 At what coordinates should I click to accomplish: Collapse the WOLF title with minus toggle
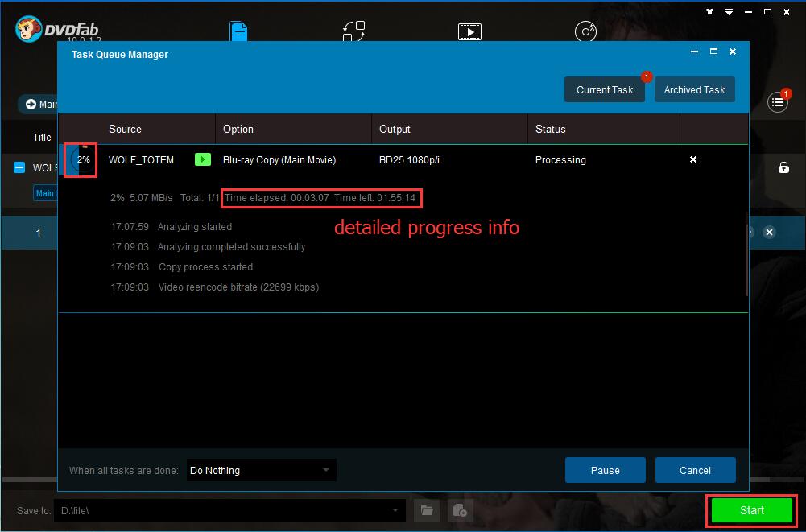point(19,167)
